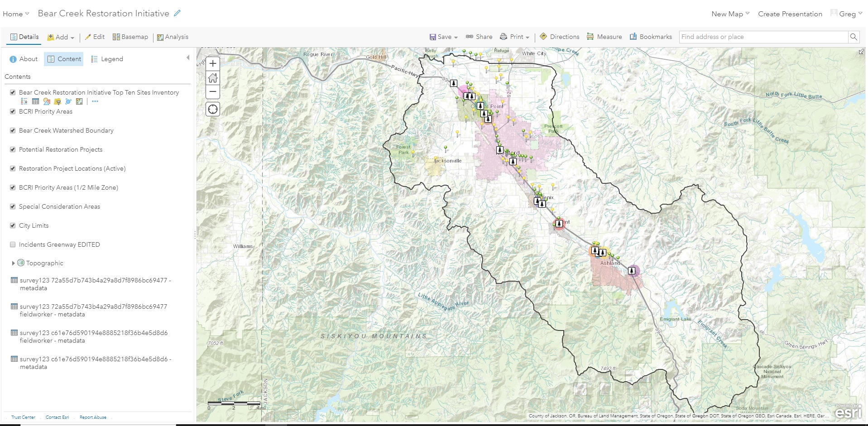Screen dimensions: 868x426
Task: Click the Change Style icon under first layer
Action: point(47,101)
